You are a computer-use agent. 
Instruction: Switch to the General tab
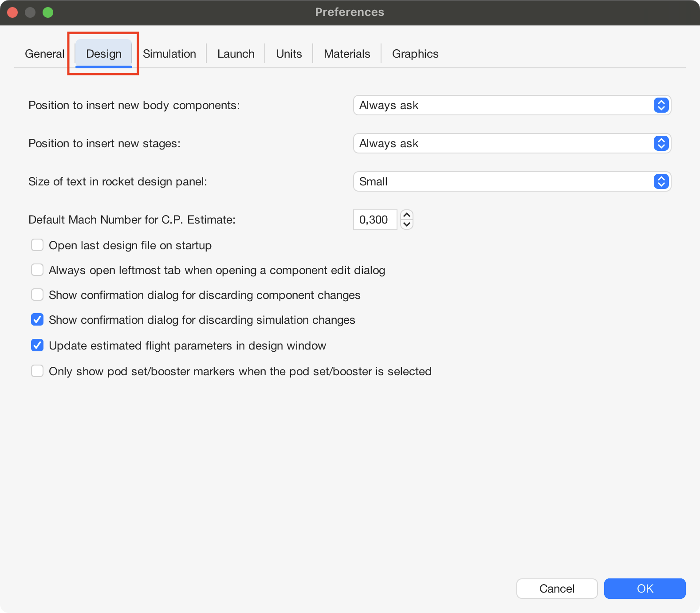(x=44, y=54)
